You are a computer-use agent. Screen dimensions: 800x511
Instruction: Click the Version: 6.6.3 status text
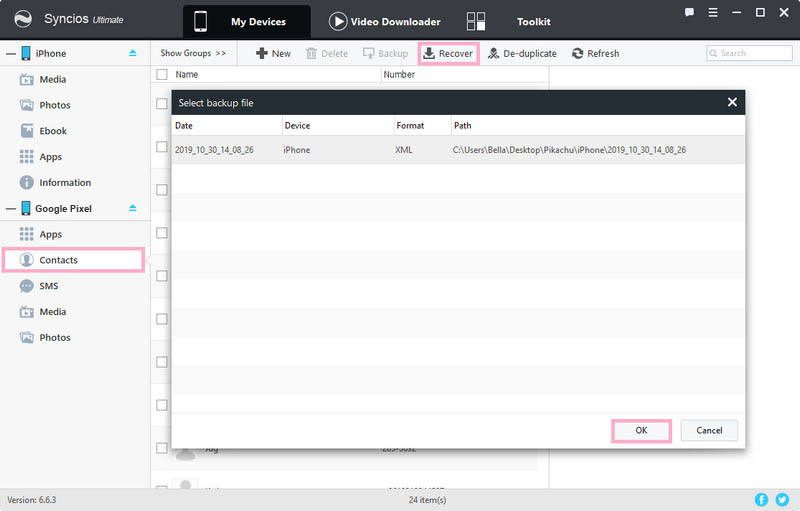32,500
